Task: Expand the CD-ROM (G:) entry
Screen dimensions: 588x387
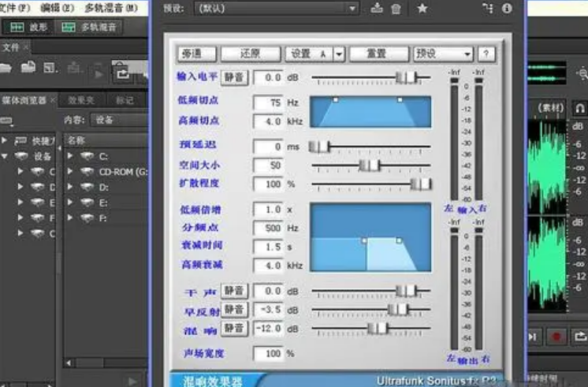Action: pyautogui.click(x=69, y=171)
